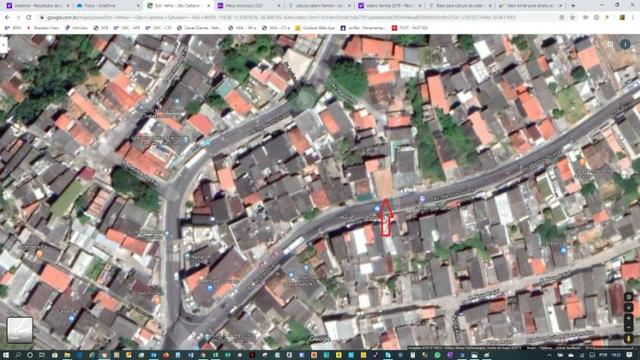Viewport: 640px width, 360px height.
Task: Open the Outlook Web App bookmark
Action: pyautogui.click(x=315, y=28)
